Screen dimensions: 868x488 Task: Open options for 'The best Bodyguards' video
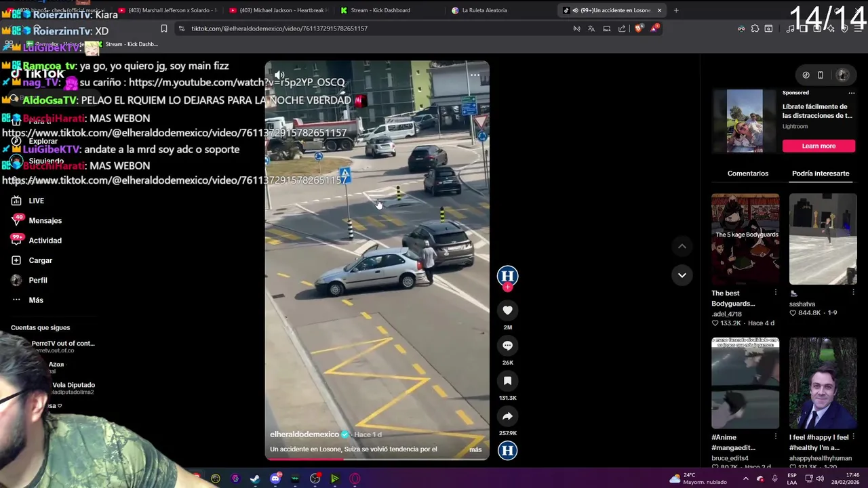[775, 293]
